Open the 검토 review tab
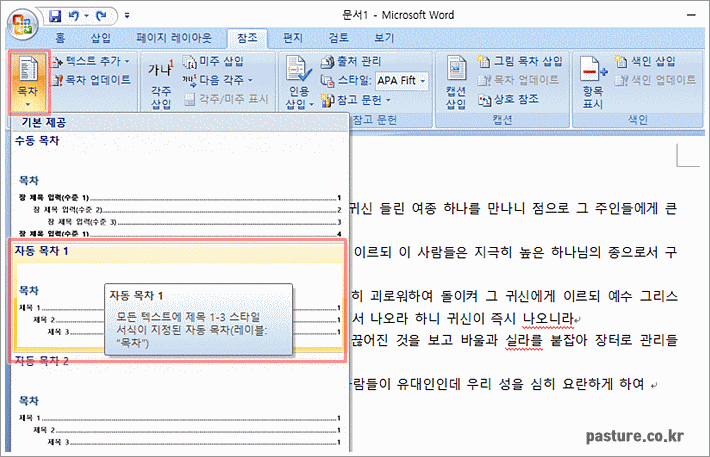 point(338,38)
